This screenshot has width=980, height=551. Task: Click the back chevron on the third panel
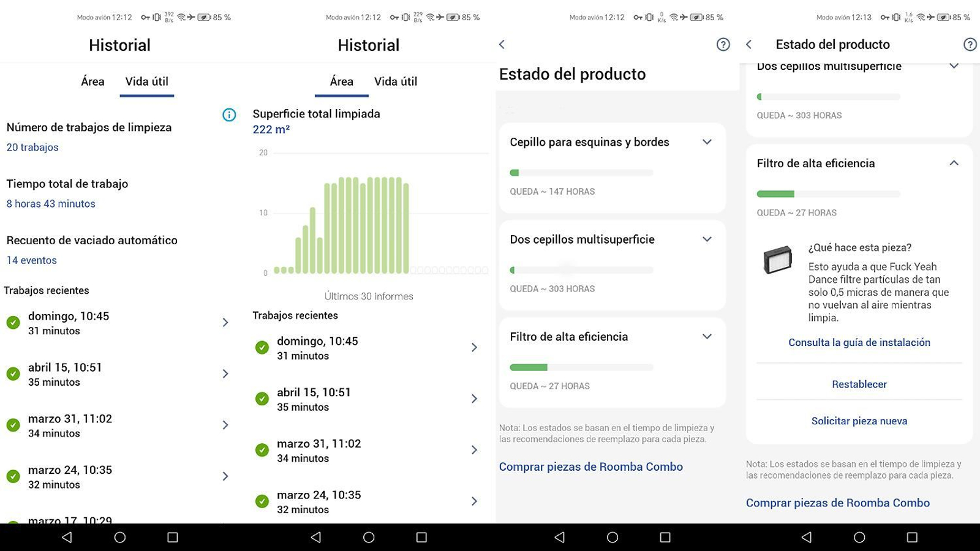[x=502, y=44]
